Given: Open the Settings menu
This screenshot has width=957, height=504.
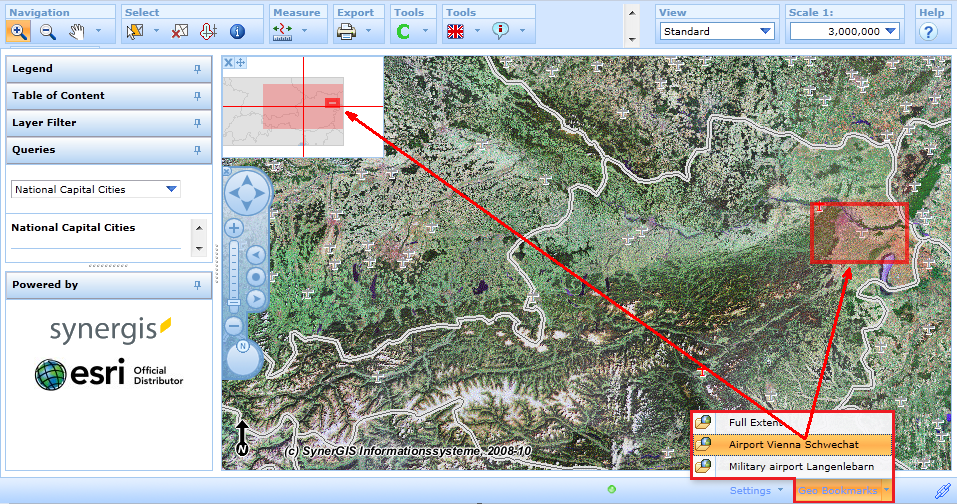Looking at the screenshot, I should 756,490.
